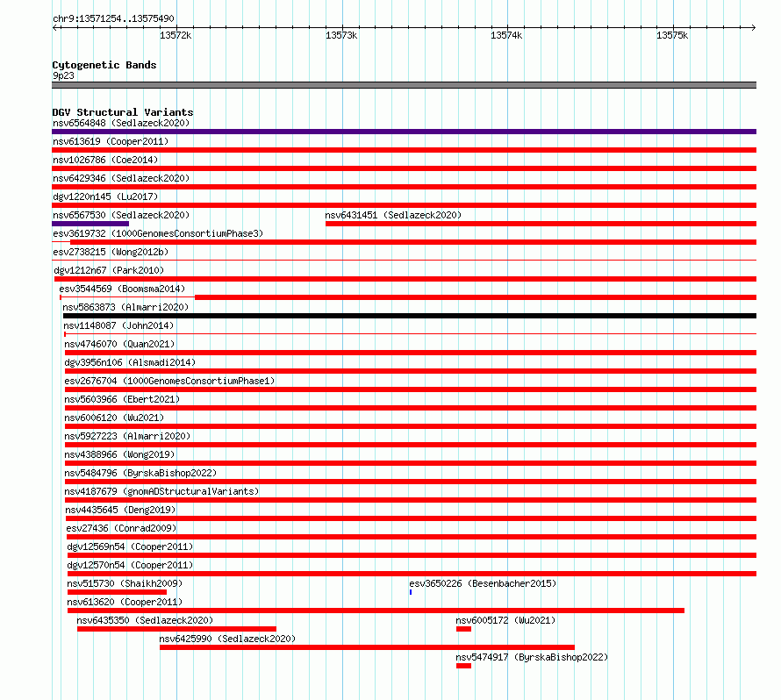Open nsv5863873 (Almarri2020) label
781x700 pixels.
pos(125,307)
